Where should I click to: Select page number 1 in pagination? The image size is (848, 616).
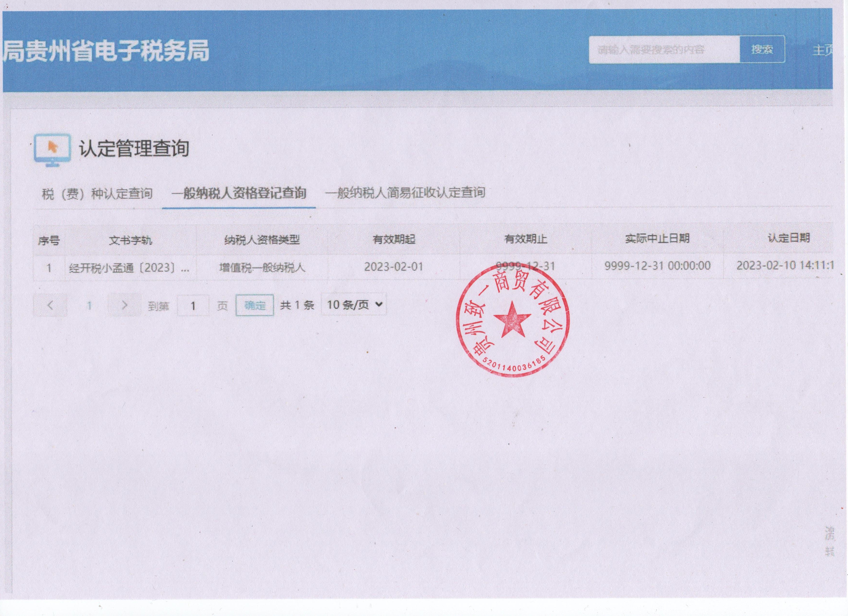point(89,306)
